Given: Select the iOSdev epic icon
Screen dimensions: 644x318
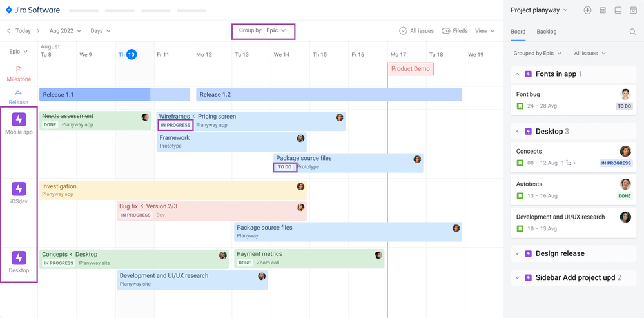Looking at the screenshot, I should click(19, 189).
